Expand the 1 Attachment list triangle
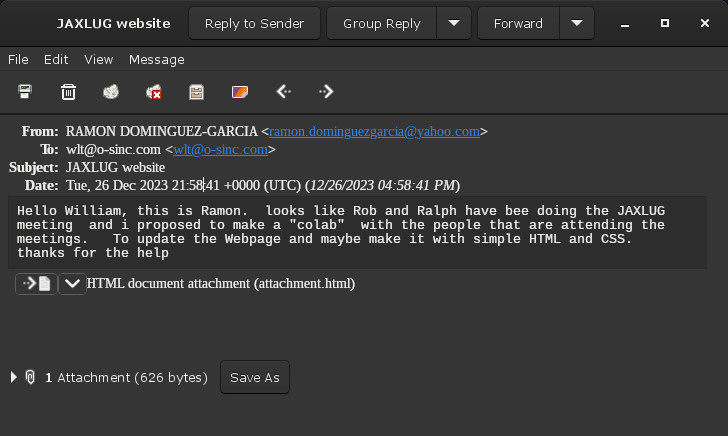 tap(13, 377)
